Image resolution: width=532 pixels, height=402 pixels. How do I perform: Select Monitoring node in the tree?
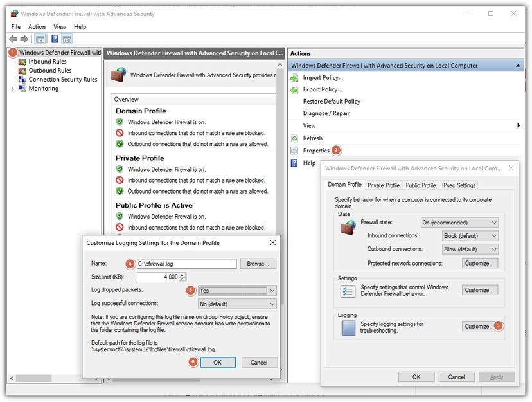pyautogui.click(x=44, y=88)
